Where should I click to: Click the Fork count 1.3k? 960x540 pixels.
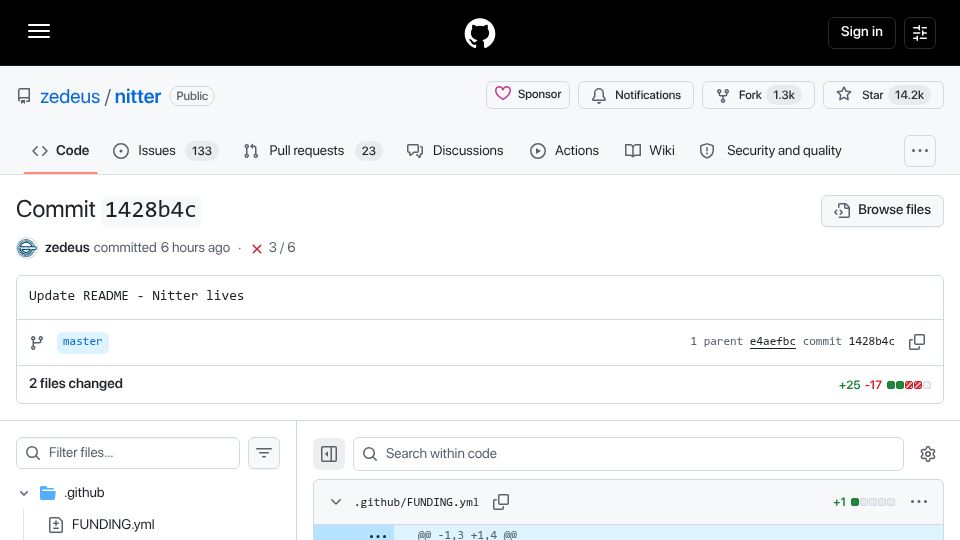[x=784, y=96]
